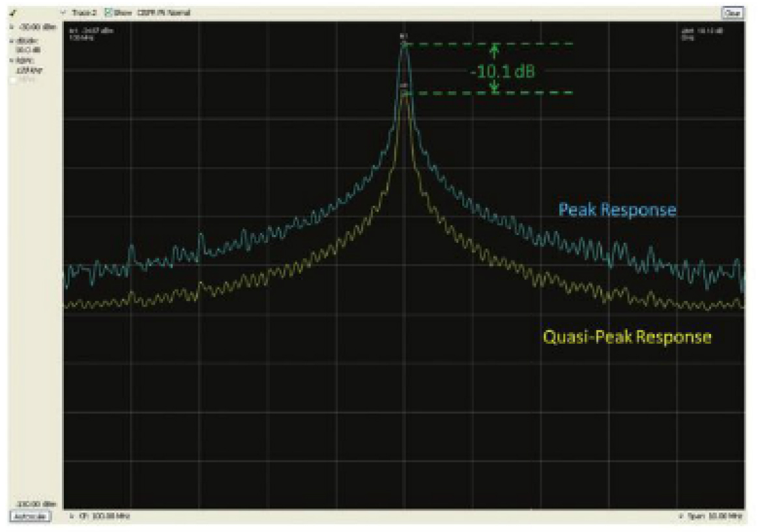Click the Quasi-Peak Response label
This screenshot has width=758, height=532.
tap(627, 337)
